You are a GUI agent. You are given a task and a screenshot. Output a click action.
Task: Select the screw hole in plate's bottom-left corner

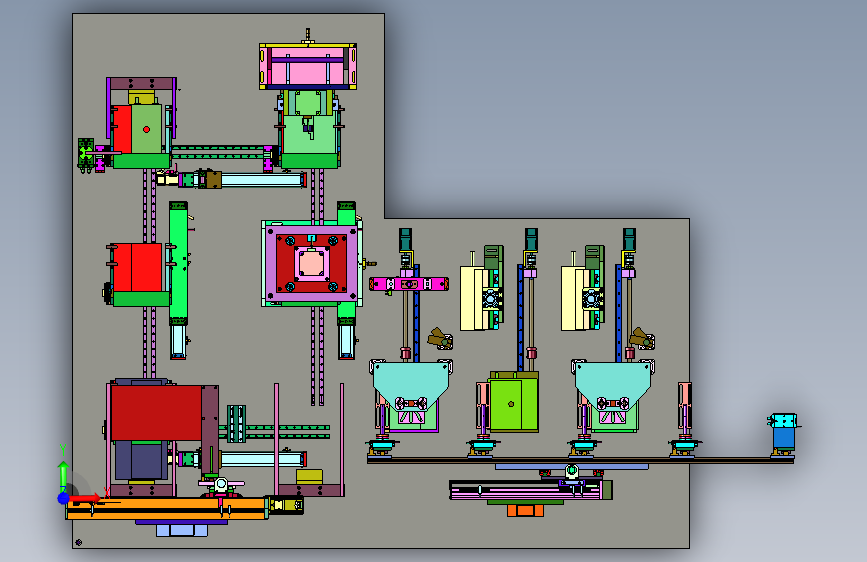coord(79,543)
